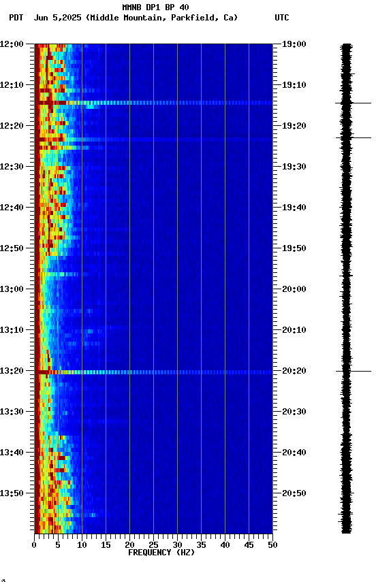Click the '13:20' PDT time label

coord(12,372)
